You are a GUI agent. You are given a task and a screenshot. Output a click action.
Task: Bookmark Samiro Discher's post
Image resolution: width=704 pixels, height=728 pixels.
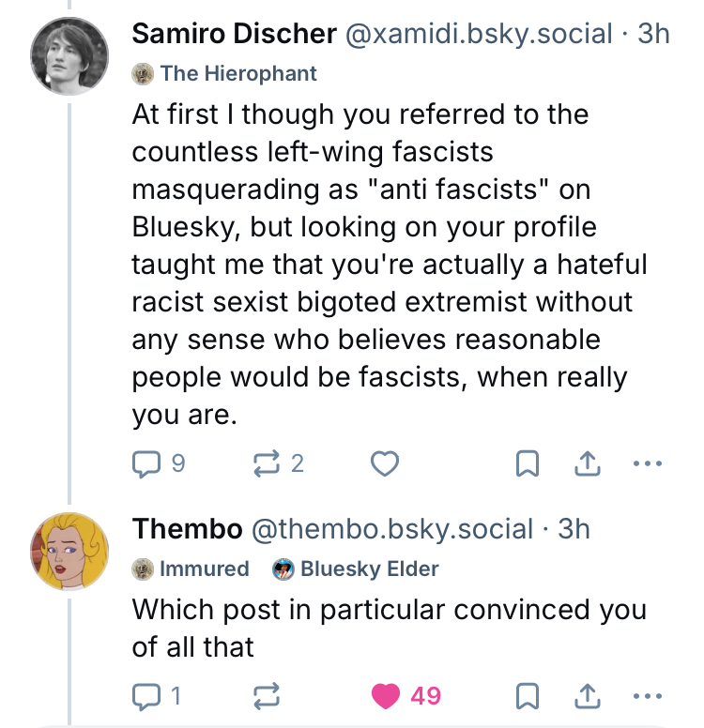[x=528, y=463]
